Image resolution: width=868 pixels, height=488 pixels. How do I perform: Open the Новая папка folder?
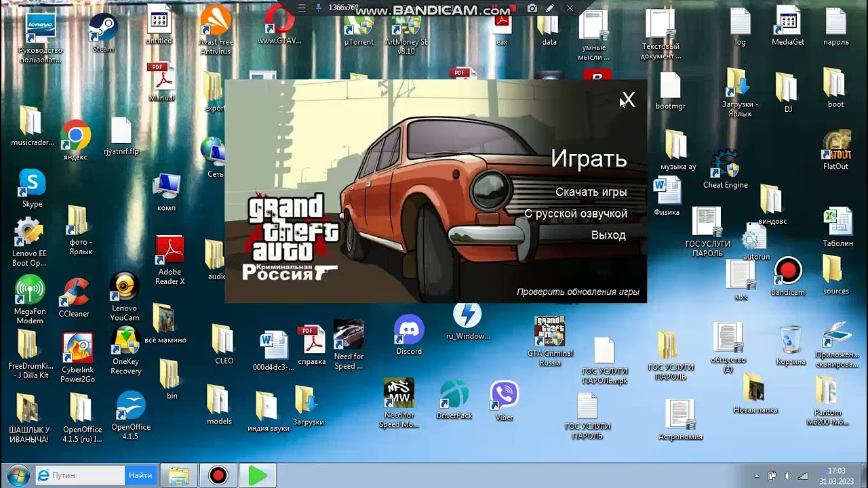(x=755, y=394)
